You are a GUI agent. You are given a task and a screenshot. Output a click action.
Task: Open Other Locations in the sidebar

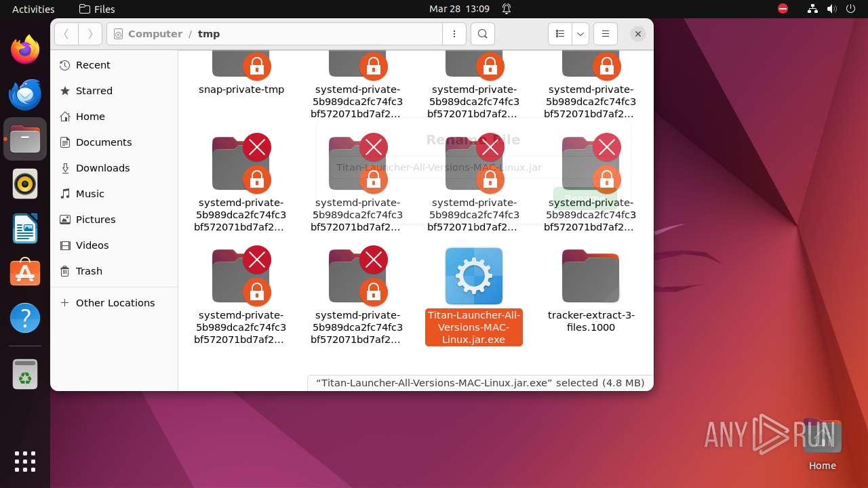coord(114,303)
